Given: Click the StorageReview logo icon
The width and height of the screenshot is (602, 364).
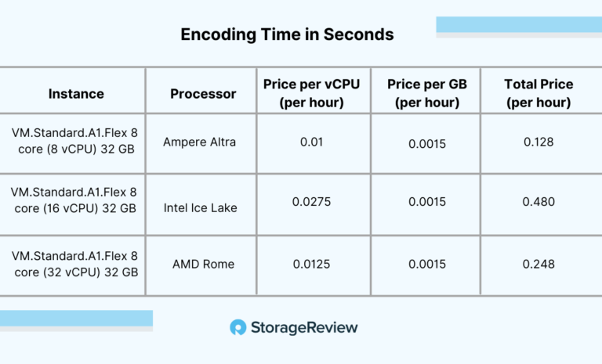Looking at the screenshot, I should coord(238,327).
